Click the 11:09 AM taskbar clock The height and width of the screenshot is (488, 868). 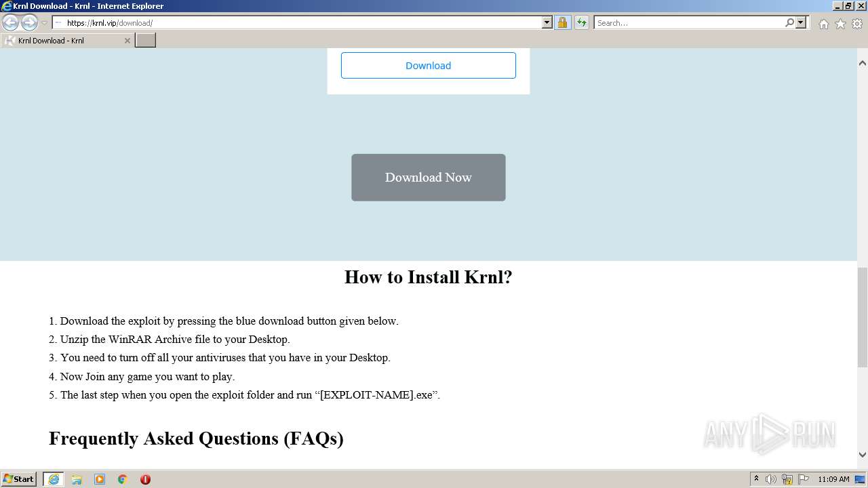833,479
